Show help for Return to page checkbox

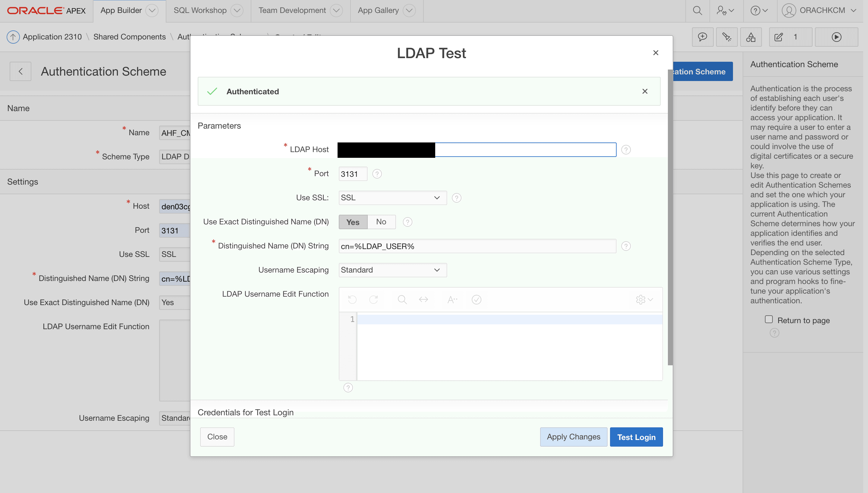point(774,333)
